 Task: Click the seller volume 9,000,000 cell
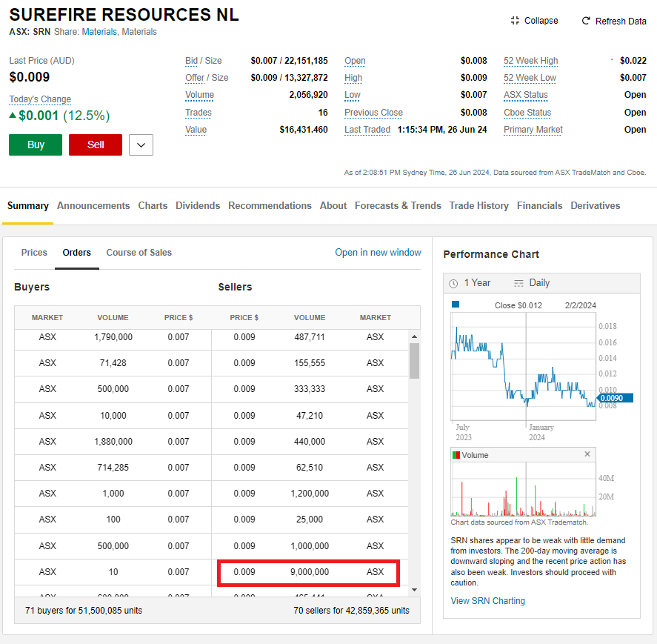[x=310, y=572]
